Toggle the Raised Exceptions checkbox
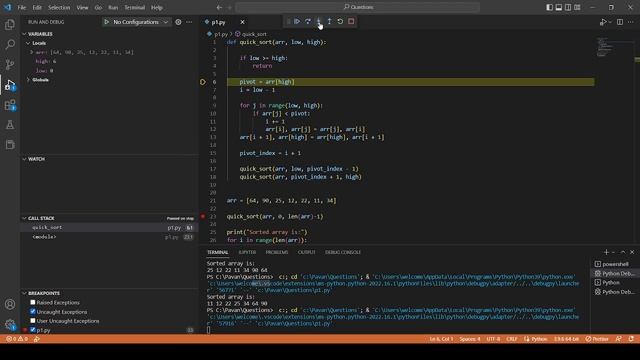 (x=33, y=302)
